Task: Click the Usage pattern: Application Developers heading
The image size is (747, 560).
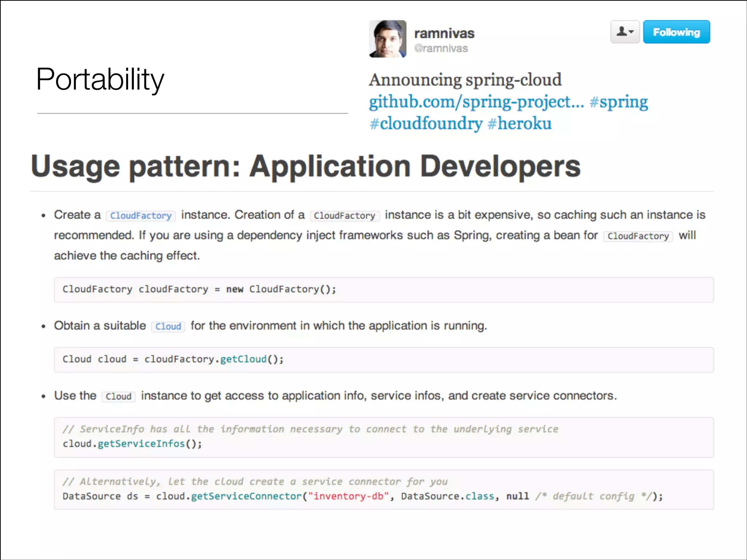Action: coord(306,166)
